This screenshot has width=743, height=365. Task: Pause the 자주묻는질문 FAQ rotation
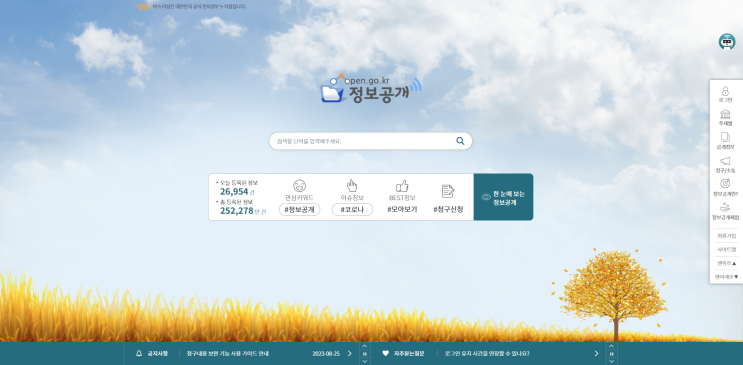(x=611, y=354)
